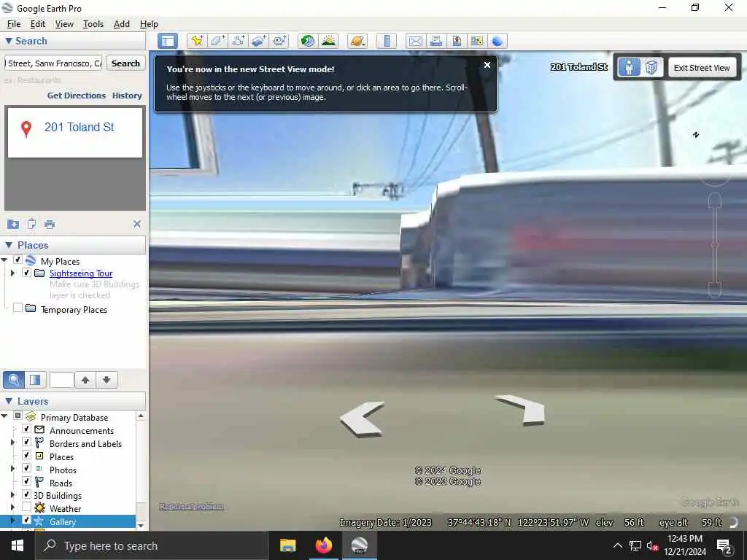
Task: Open the File menu
Action: [x=14, y=24]
